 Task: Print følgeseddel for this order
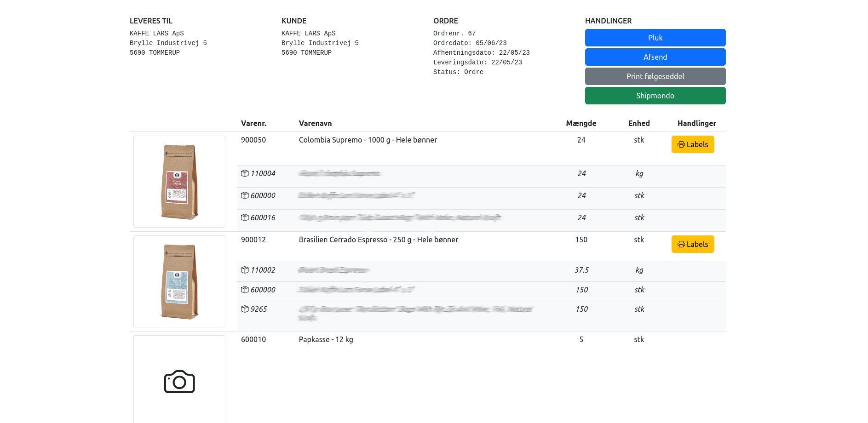(x=655, y=76)
